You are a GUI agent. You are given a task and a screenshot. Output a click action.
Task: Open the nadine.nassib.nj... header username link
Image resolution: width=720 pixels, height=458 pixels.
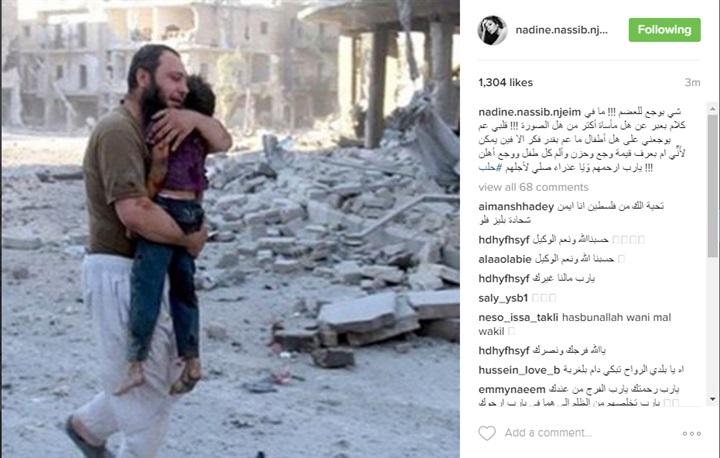561,30
